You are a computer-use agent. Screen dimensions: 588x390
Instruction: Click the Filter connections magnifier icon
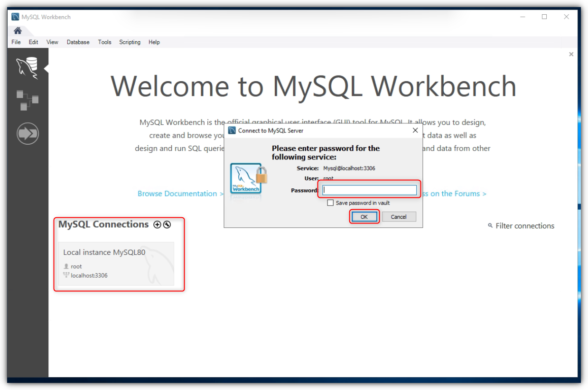point(490,226)
